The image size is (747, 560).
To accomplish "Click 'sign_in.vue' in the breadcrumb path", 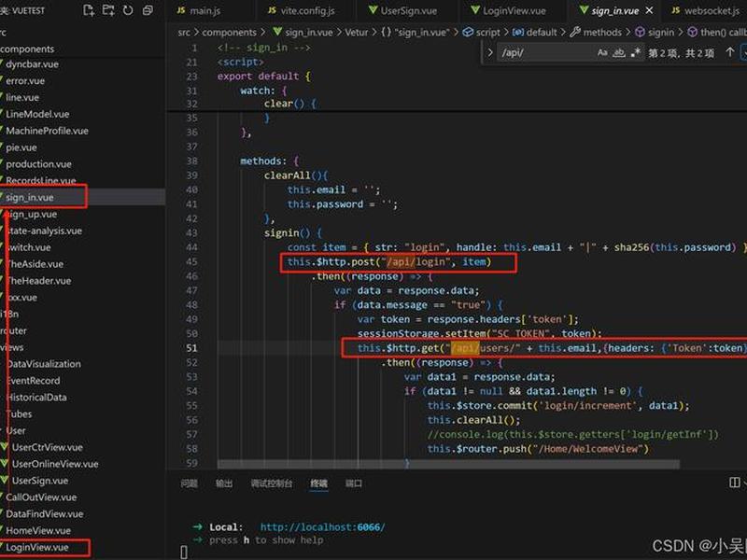I will 309,33.
